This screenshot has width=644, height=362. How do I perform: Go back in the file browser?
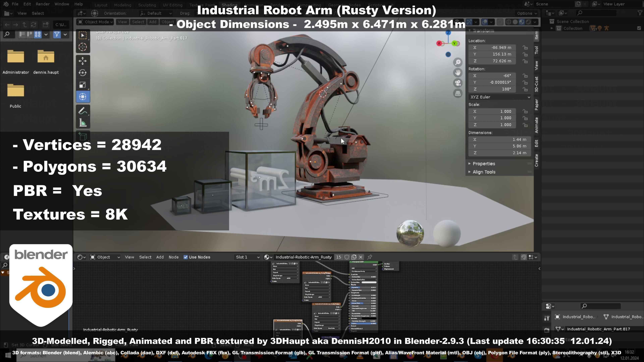[x=7, y=24]
